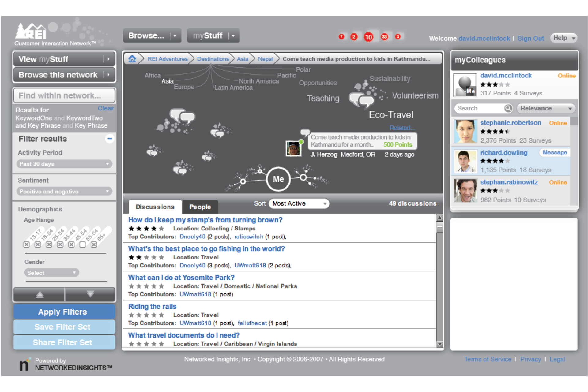Open stephan.rabinowitz's profile photo
588x392 pixels.
[x=465, y=191]
